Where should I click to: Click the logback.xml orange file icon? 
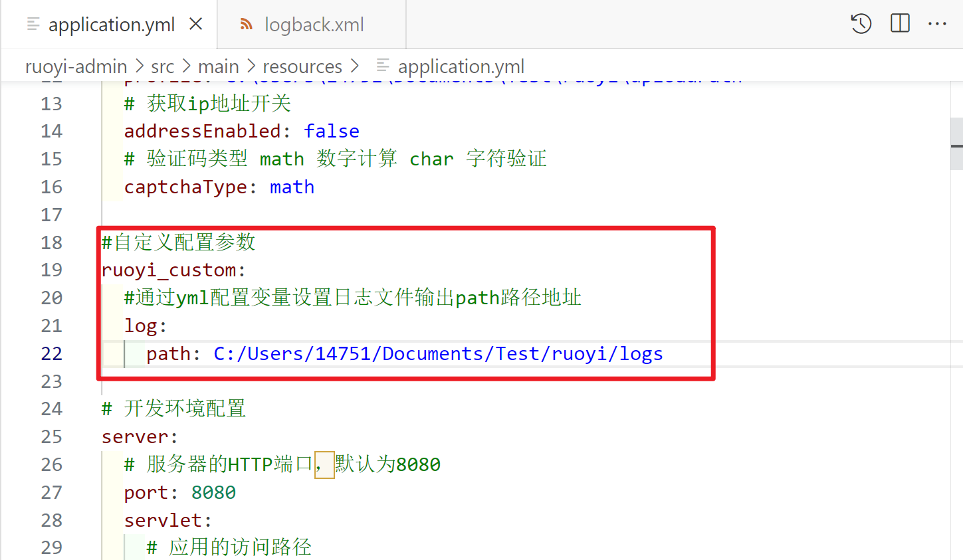point(247,25)
